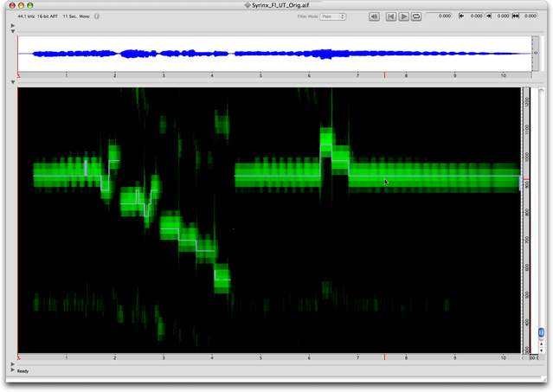Click the speaker volume icon
Image resolution: width=553 pixels, height=392 pixels.
pos(373,16)
